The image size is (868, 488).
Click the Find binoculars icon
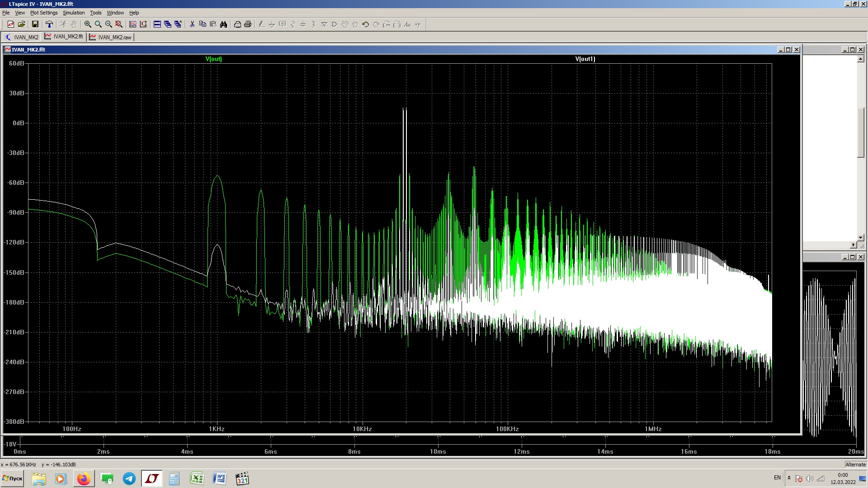coord(223,24)
